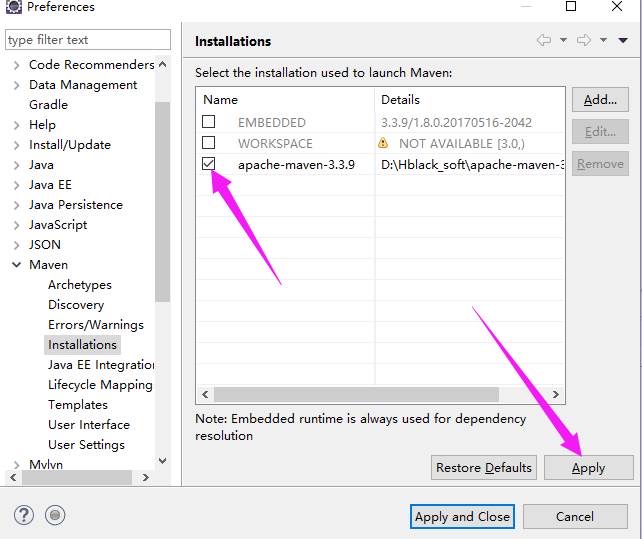The width and height of the screenshot is (642, 539).
Task: Click the type filter text field
Action: click(x=88, y=40)
